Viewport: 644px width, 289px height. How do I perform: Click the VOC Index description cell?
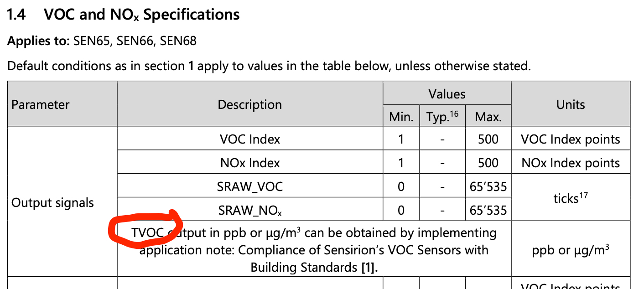coord(249,139)
